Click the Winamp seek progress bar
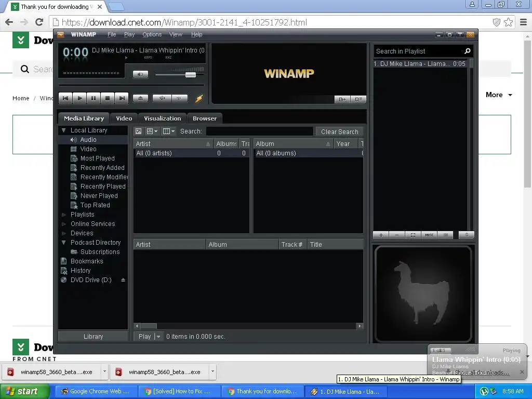Viewport: 532px width, 399px height. click(131, 85)
